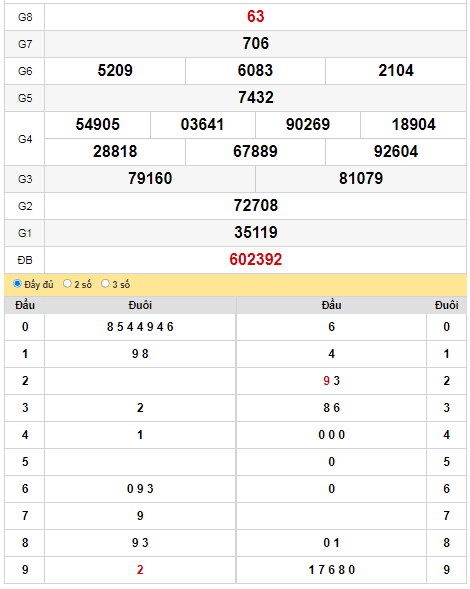This screenshot has height=589, width=470.
Task: Click G2 number 72708
Action: (x=255, y=205)
